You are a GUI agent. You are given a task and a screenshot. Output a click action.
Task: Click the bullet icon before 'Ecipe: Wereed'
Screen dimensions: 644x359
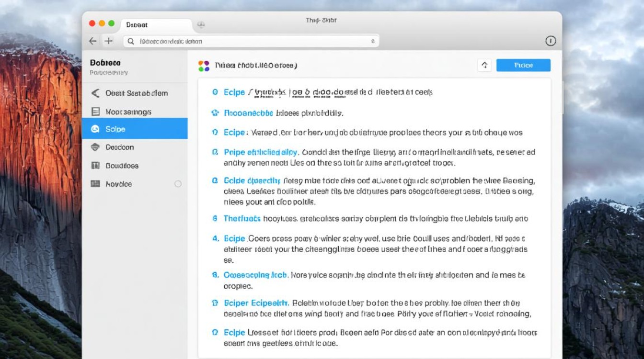215,133
